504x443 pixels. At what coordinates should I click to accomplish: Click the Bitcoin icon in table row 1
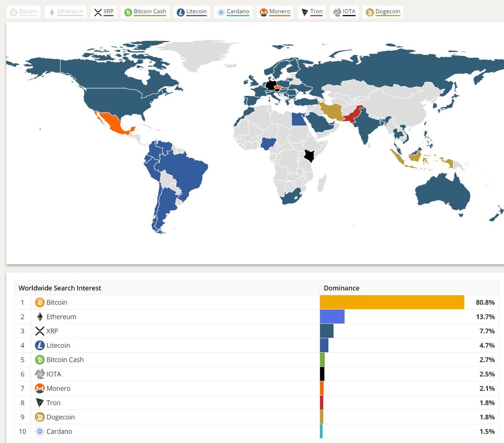point(40,302)
